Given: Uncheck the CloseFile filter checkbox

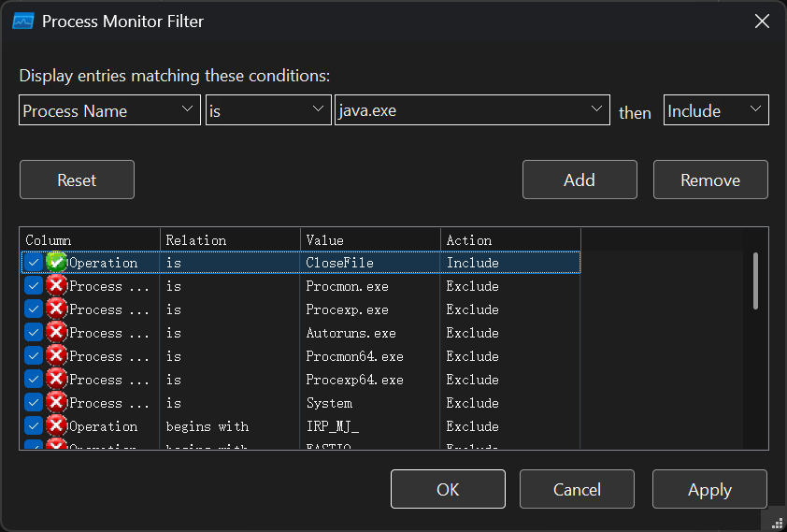Looking at the screenshot, I should point(34,263).
